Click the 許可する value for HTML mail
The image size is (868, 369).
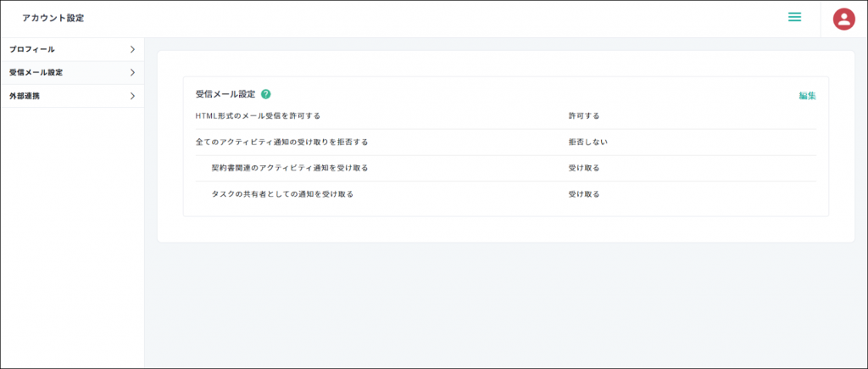(584, 115)
